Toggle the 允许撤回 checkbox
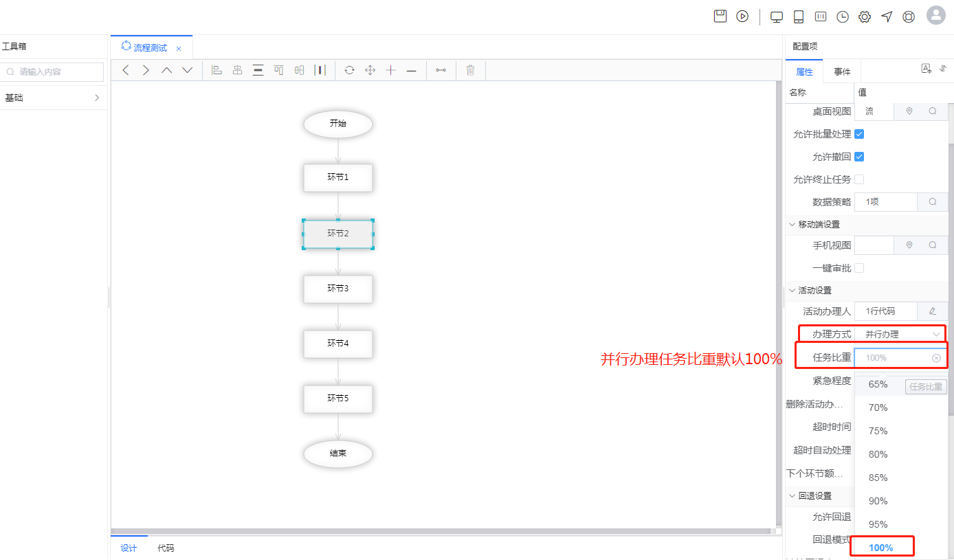Screen dimensions: 954x560 pos(859,157)
